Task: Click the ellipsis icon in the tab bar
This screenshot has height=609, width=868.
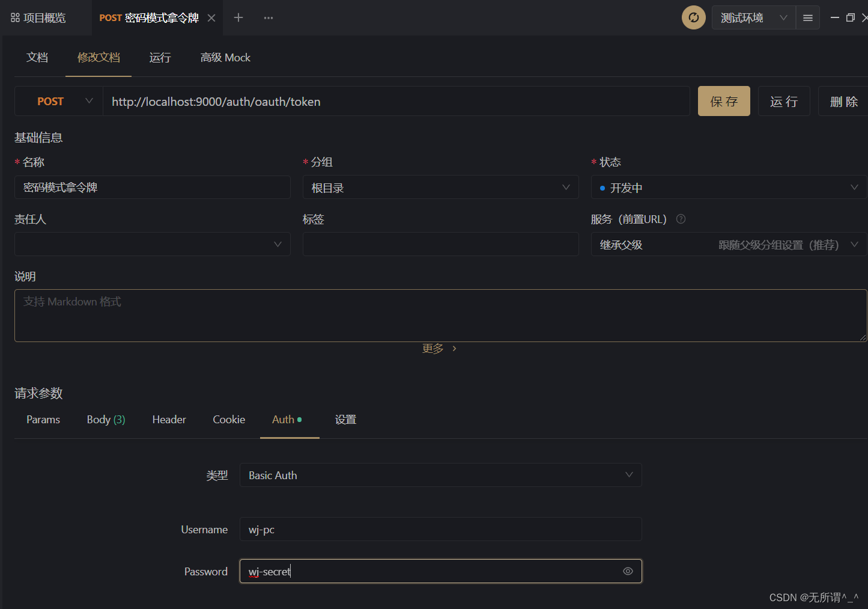Action: [x=268, y=17]
